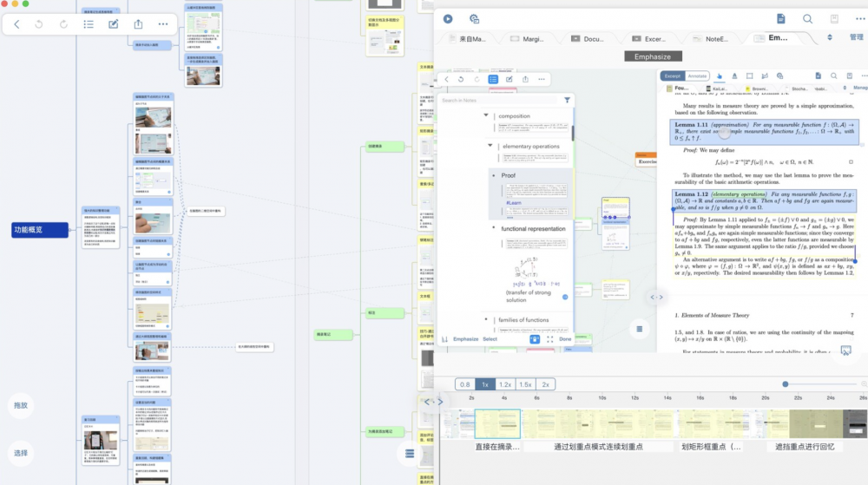Set playback speed to 1.2x

click(505, 384)
